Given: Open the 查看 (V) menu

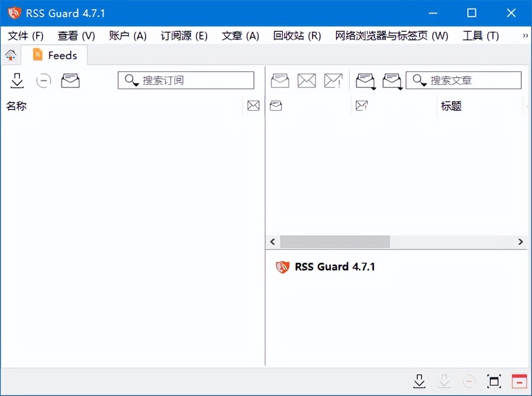Looking at the screenshot, I should (76, 36).
